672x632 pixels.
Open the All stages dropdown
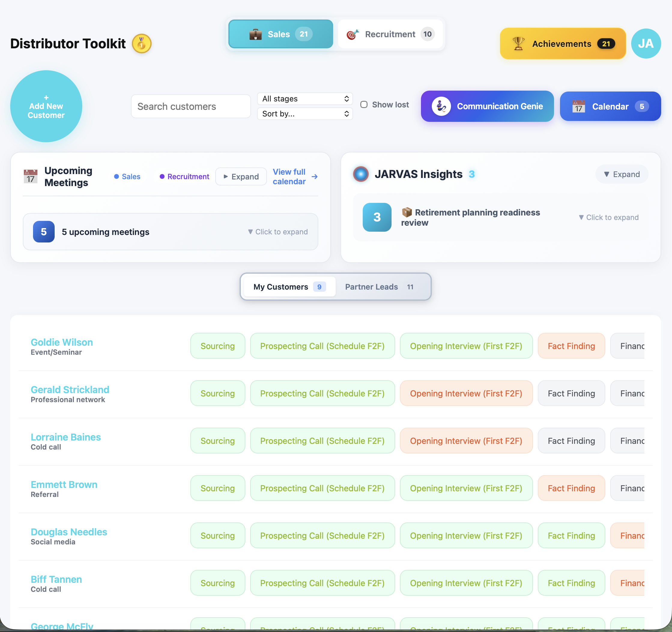pos(304,99)
